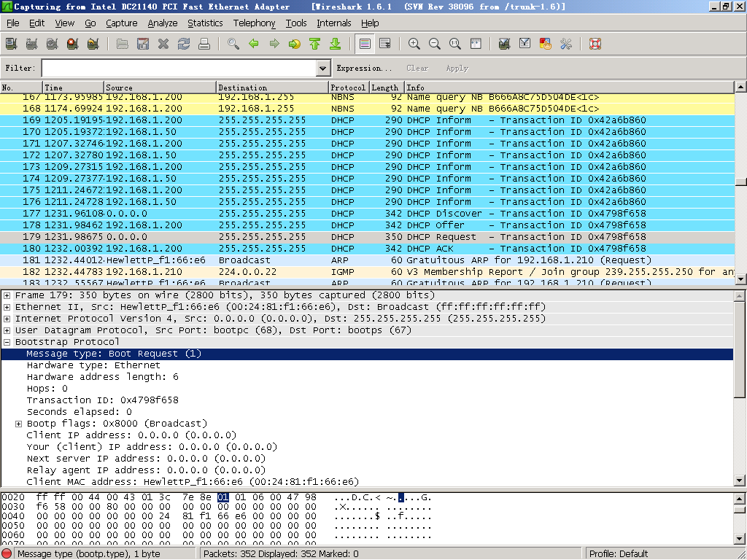Image resolution: width=747 pixels, height=560 pixels.
Task: Select packet 181 Gratuitous ARP row
Action: (367, 260)
